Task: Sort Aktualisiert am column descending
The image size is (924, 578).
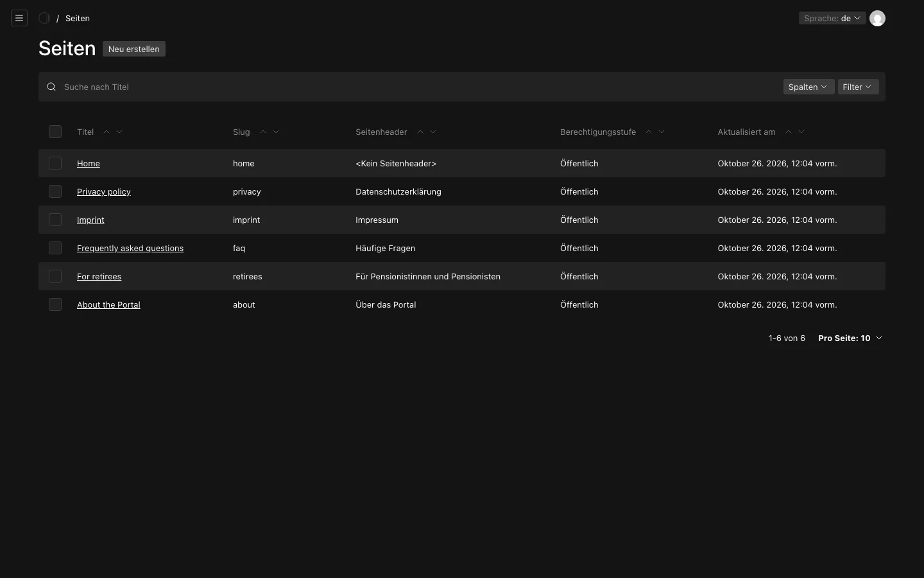Action: click(801, 132)
